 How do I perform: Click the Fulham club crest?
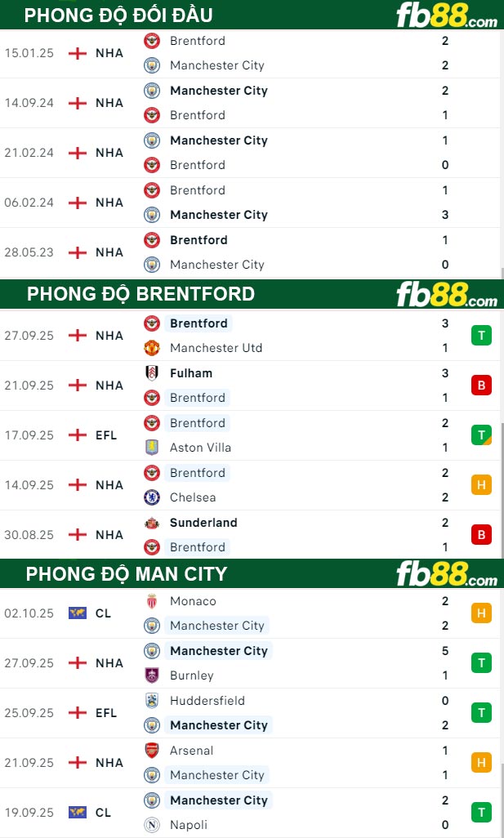[152, 373]
